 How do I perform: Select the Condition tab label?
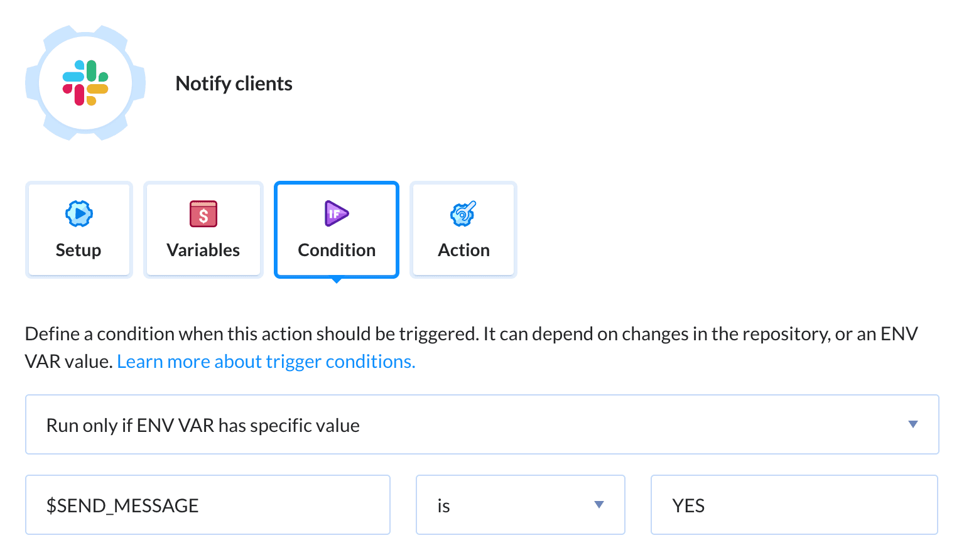tap(337, 250)
